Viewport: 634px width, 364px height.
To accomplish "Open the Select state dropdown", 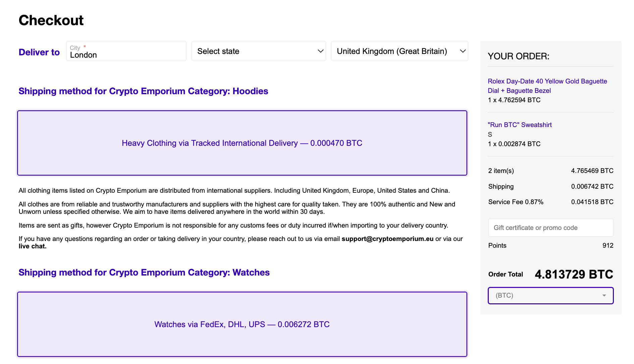I will coord(259,51).
